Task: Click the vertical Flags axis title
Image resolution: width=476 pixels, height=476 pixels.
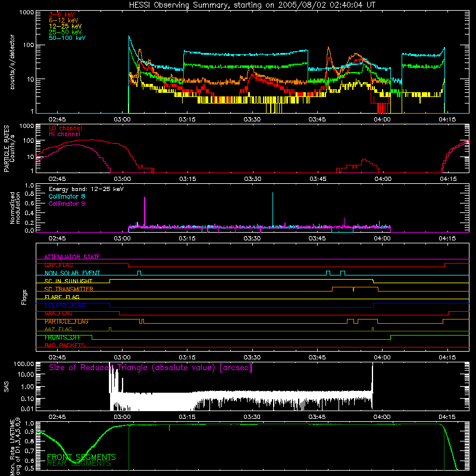Action: pyautogui.click(x=24, y=297)
